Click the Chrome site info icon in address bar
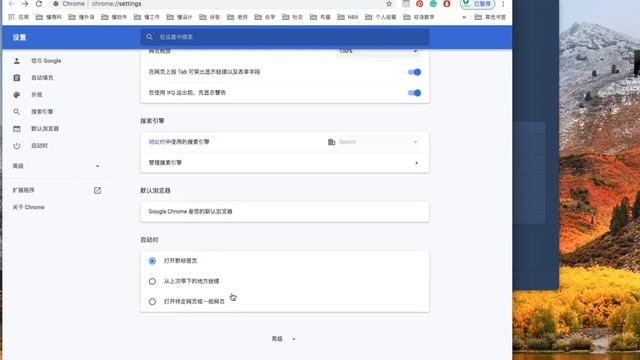This screenshot has height=360, width=640. pos(56,4)
